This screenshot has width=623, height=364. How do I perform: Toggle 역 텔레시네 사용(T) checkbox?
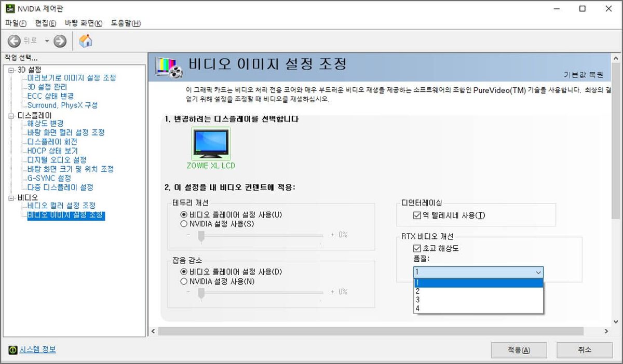coord(416,215)
